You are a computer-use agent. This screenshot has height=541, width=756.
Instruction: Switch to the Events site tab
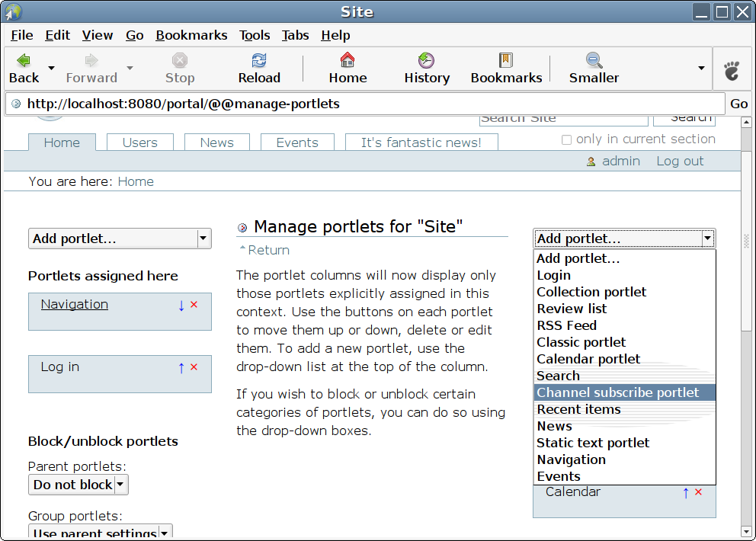pyautogui.click(x=297, y=142)
